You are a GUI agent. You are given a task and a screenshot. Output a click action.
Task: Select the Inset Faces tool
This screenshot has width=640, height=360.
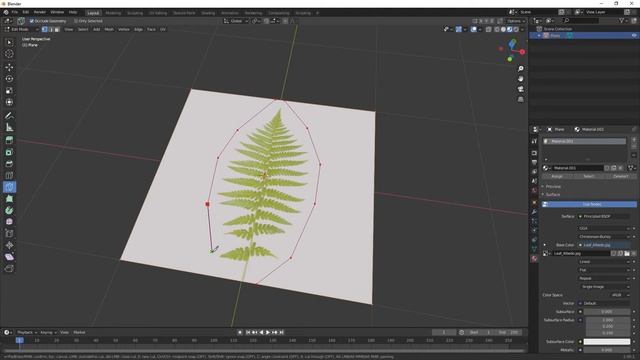[x=9, y=152]
